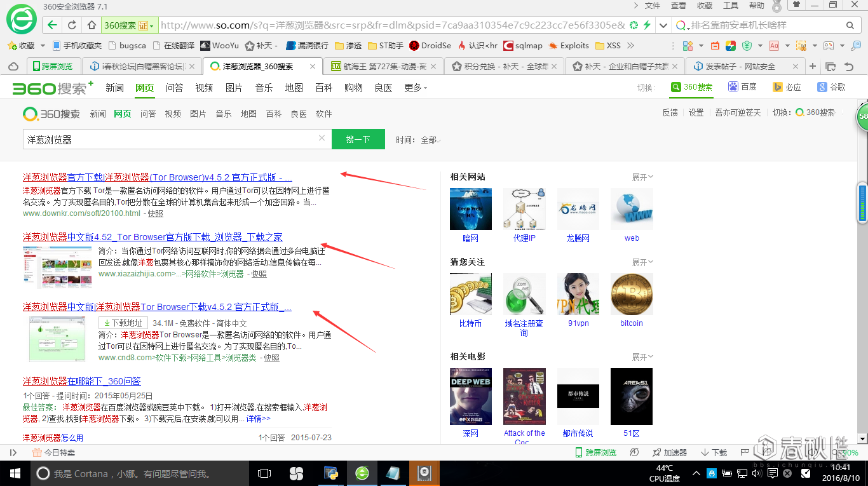
Task: Open the XSS bookmark folder
Action: click(608, 46)
